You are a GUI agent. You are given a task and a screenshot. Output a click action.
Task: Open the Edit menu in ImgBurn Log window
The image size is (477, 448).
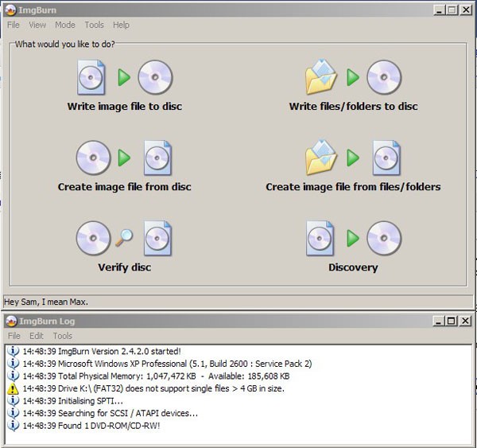pos(37,336)
